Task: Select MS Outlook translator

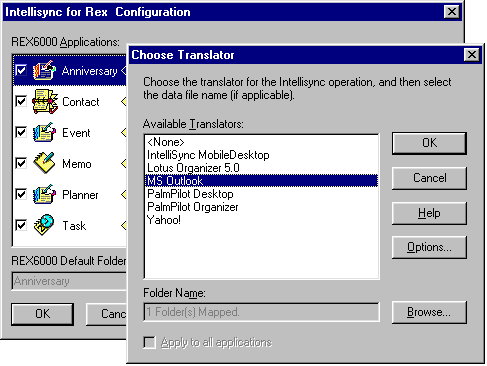Action: (x=261, y=181)
